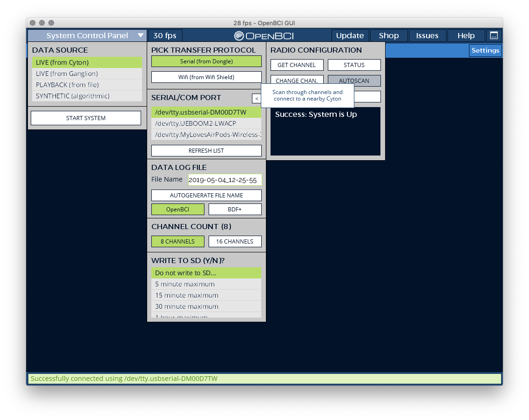Click the Successfully connected status bar message
This screenshot has width=529, height=420.
tap(124, 379)
